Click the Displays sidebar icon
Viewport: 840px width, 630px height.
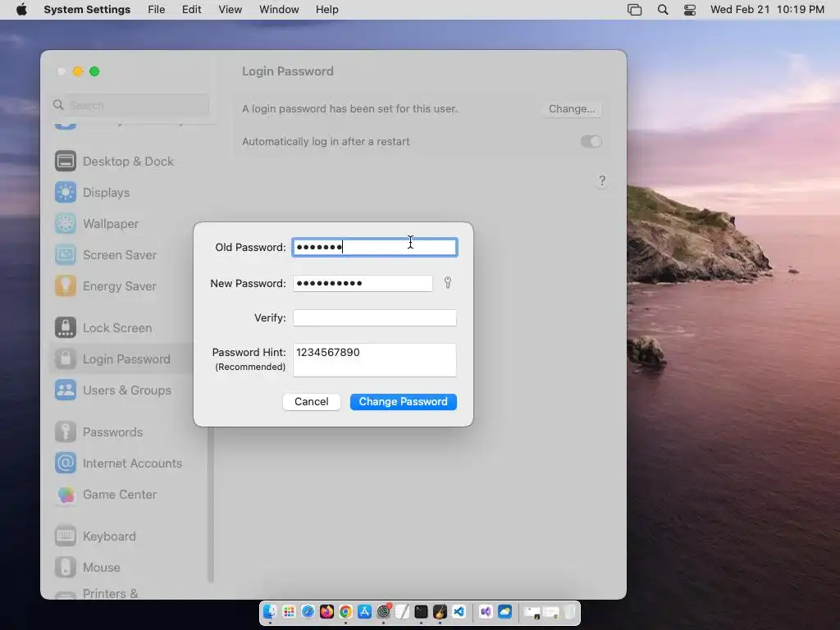66,192
